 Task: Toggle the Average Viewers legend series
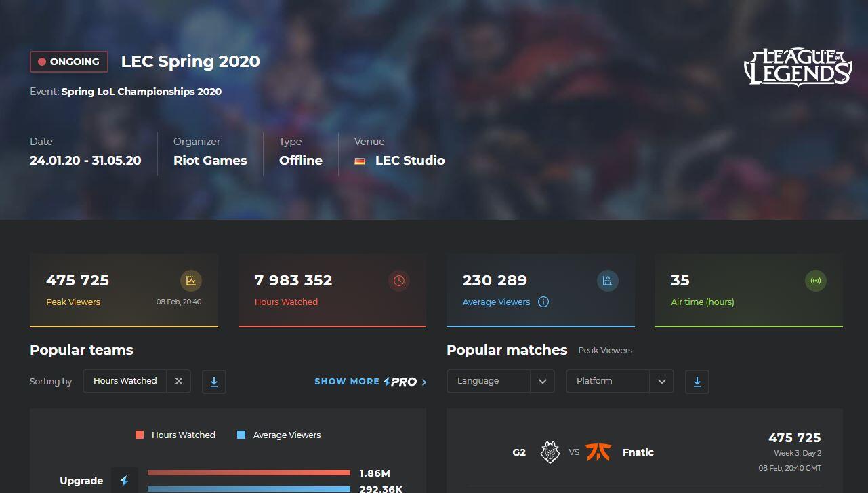278,435
